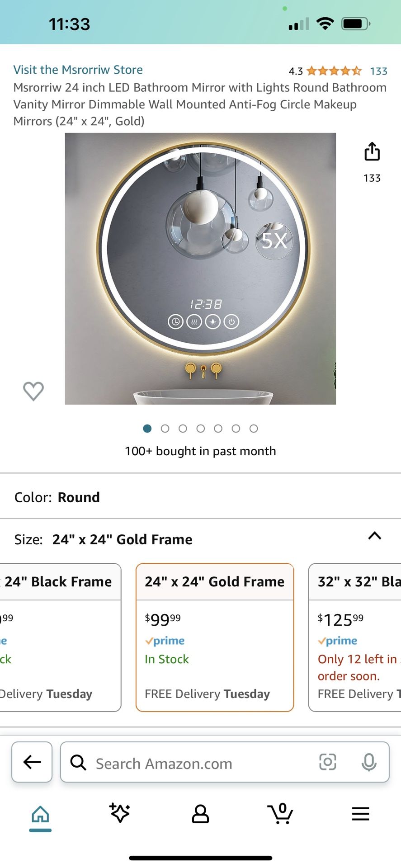The image size is (401, 868).
Task: Tap the back arrow to return
Action: (32, 762)
